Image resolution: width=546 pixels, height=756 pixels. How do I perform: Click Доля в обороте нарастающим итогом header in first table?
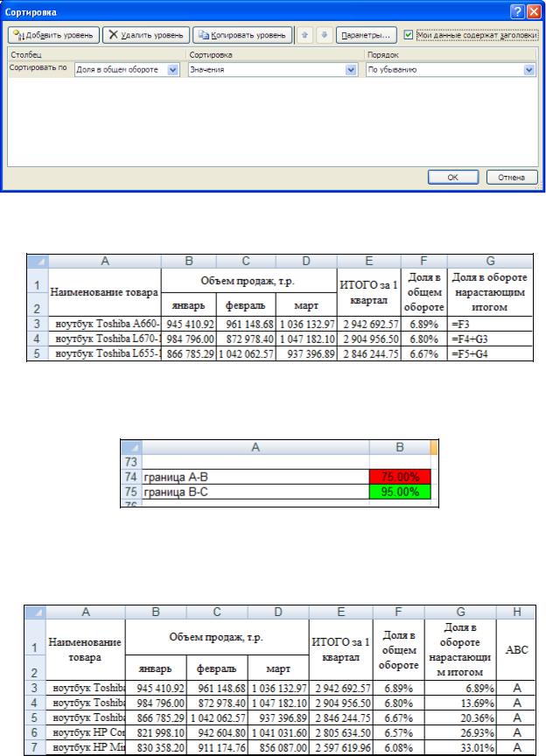coord(490,292)
